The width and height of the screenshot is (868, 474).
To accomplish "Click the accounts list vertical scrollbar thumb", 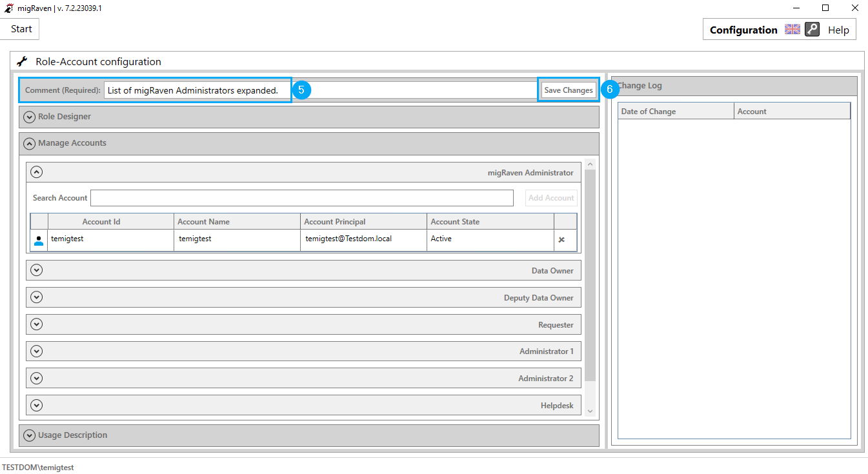I will point(590,276).
